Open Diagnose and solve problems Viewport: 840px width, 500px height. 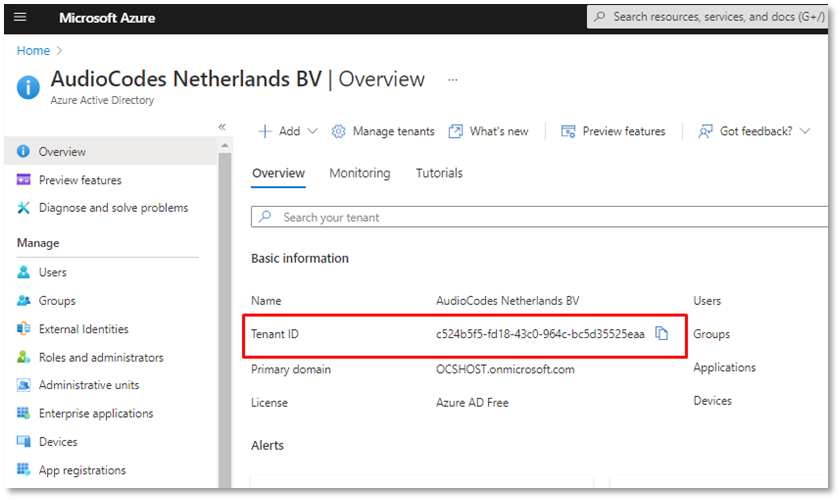click(x=113, y=208)
